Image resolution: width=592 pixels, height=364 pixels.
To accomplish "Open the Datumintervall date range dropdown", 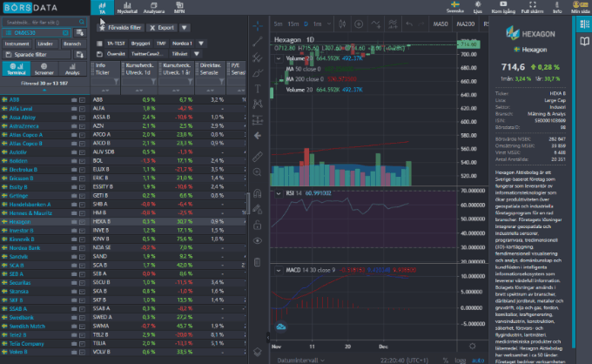I will coord(301,361).
